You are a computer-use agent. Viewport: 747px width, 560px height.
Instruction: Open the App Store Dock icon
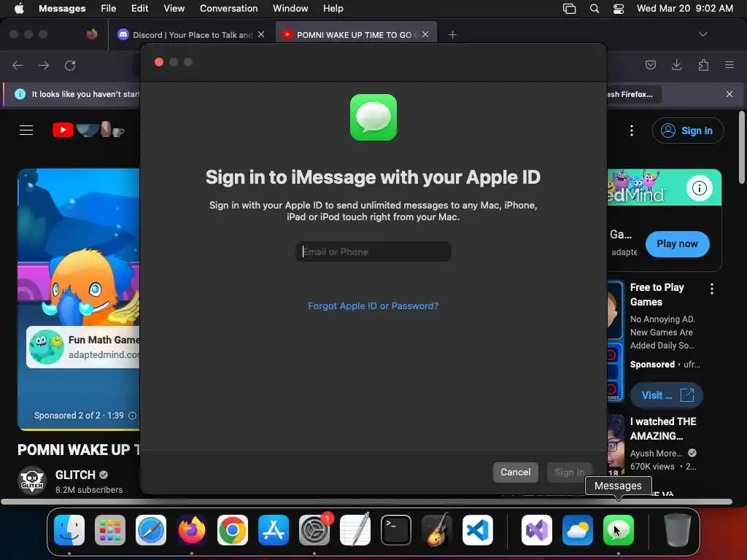[274, 529]
